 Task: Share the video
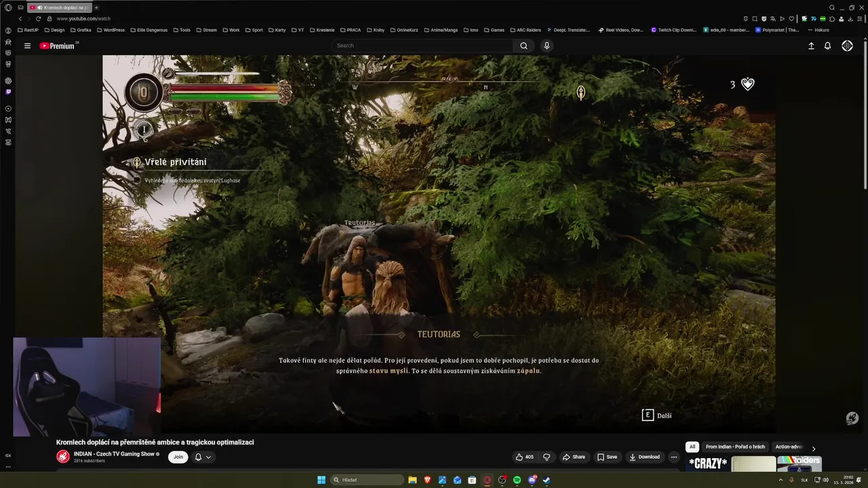574,457
